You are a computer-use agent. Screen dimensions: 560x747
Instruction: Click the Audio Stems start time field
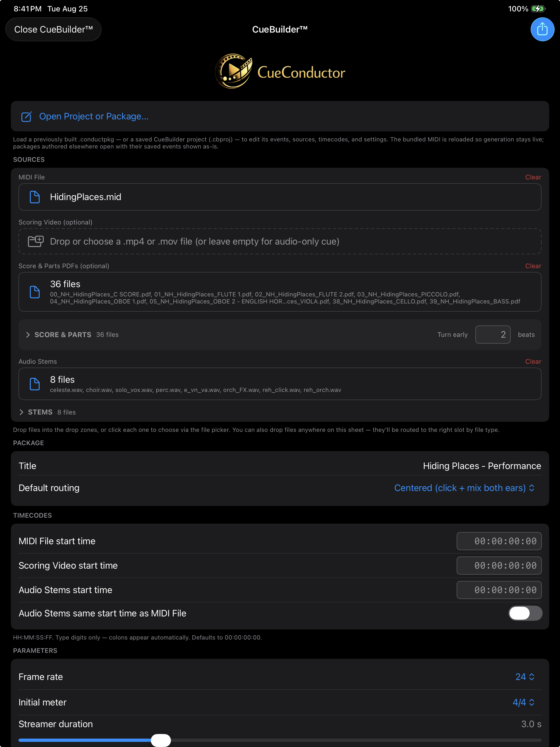coord(499,590)
